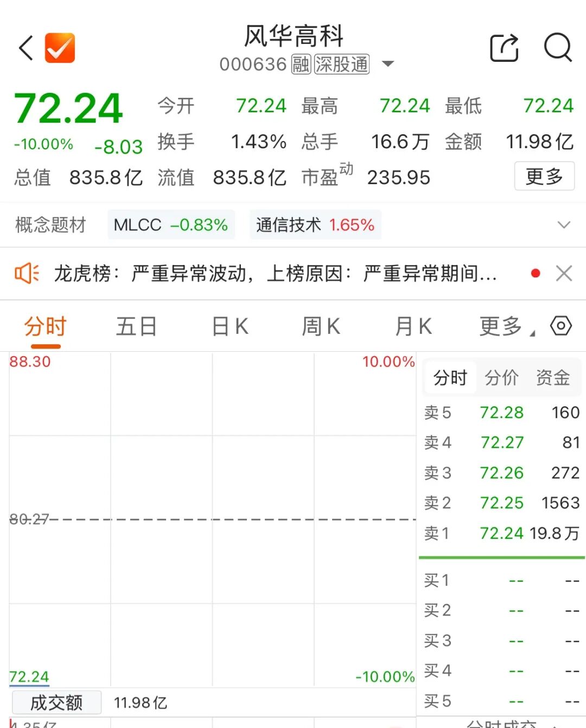Viewport: 586px width, 728px height.
Task: Tap the stock code 000636
Action: pyautogui.click(x=253, y=65)
